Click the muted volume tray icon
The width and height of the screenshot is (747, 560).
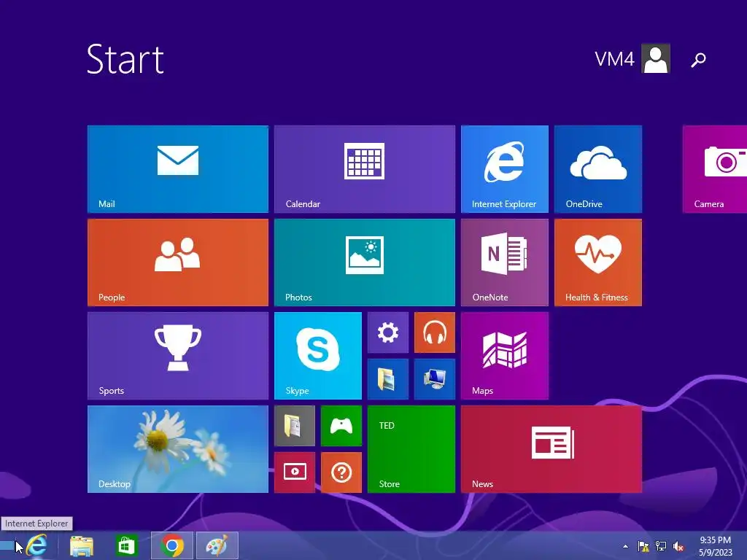(x=678, y=546)
